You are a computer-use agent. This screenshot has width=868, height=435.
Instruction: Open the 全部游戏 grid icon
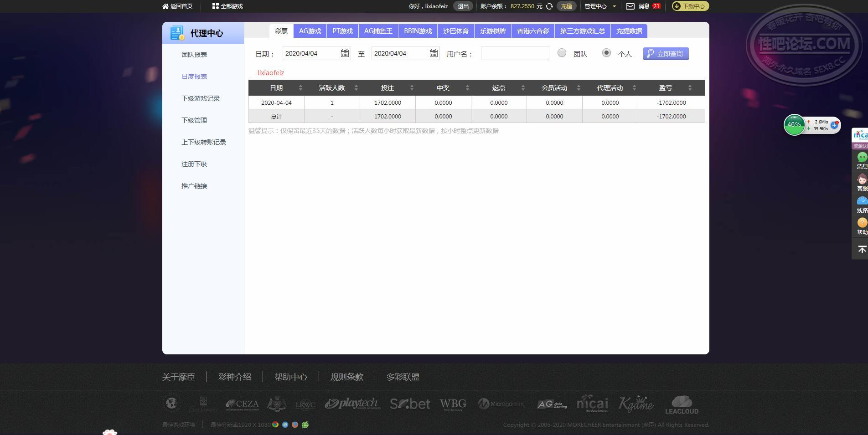coord(215,6)
